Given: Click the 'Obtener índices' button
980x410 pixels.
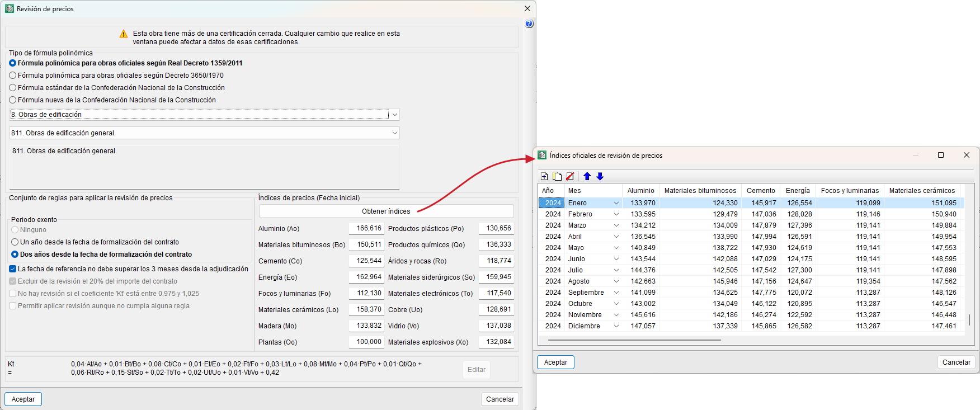Looking at the screenshot, I should pos(386,211).
